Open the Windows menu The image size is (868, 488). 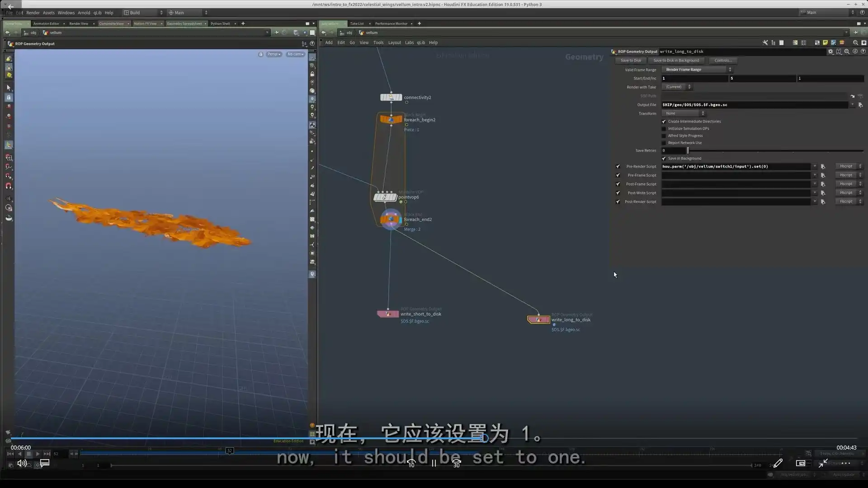(66, 13)
